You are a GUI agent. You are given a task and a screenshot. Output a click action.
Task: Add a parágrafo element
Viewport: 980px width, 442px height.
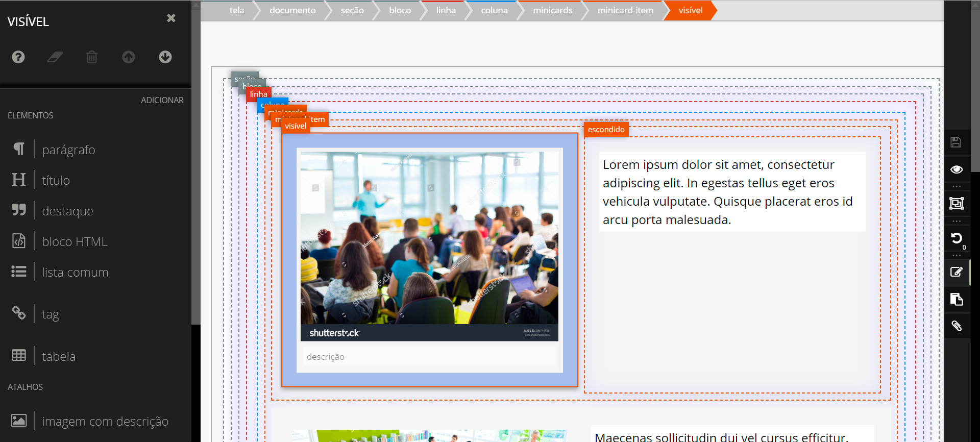[x=68, y=150]
